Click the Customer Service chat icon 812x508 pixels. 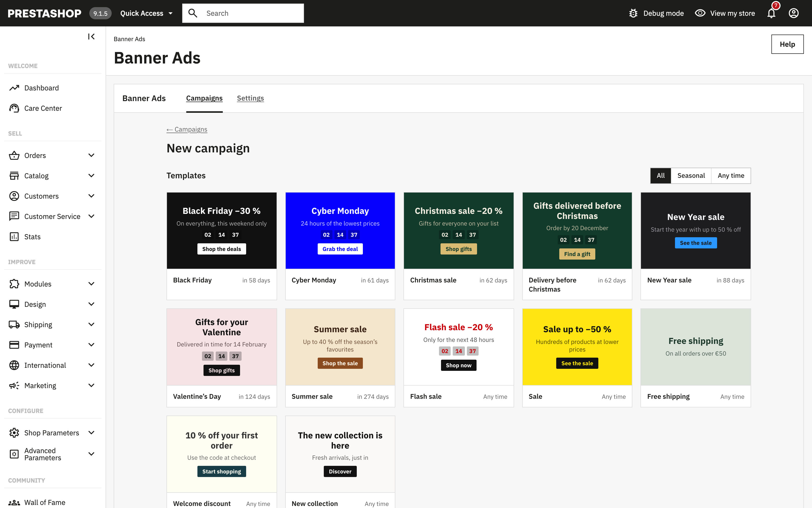[14, 216]
